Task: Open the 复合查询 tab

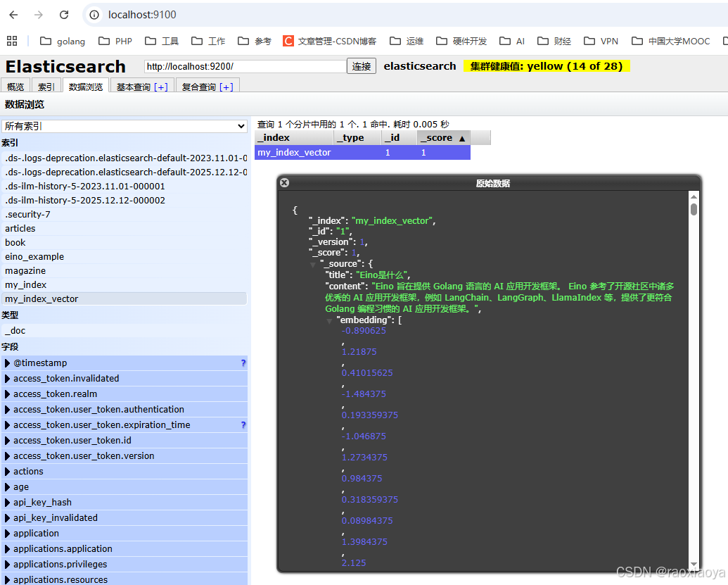Action: click(x=207, y=87)
